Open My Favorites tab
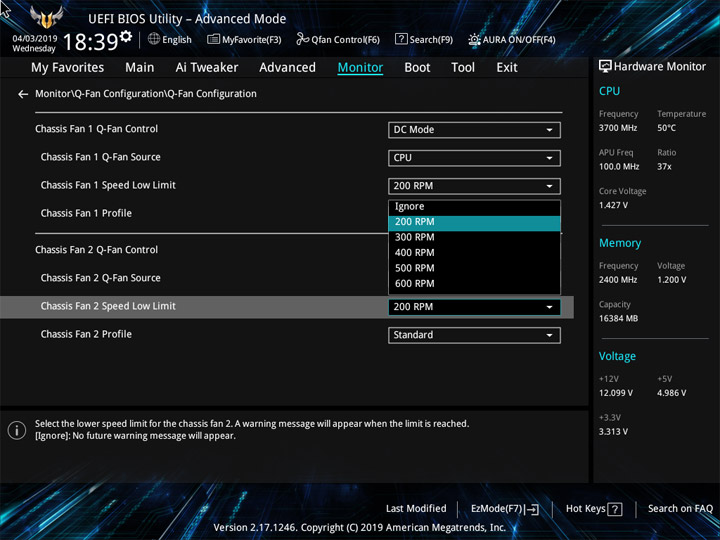Image resolution: width=720 pixels, height=540 pixels. point(68,68)
